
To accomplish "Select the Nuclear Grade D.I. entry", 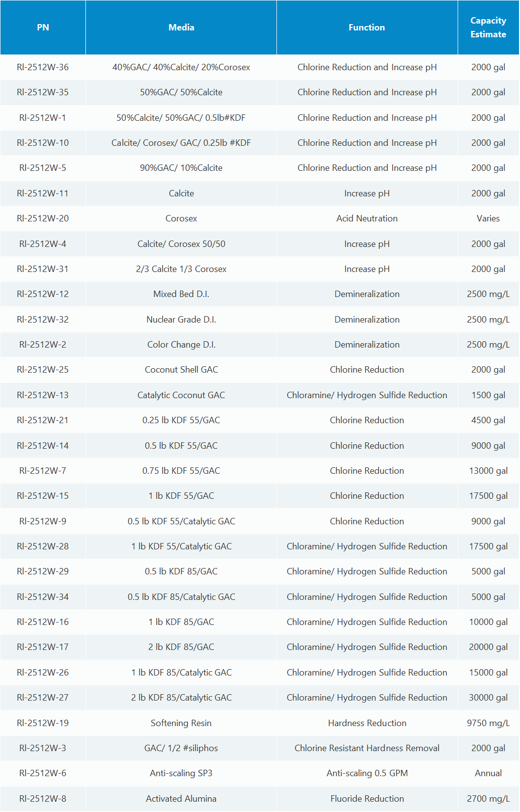I will pos(181,320).
